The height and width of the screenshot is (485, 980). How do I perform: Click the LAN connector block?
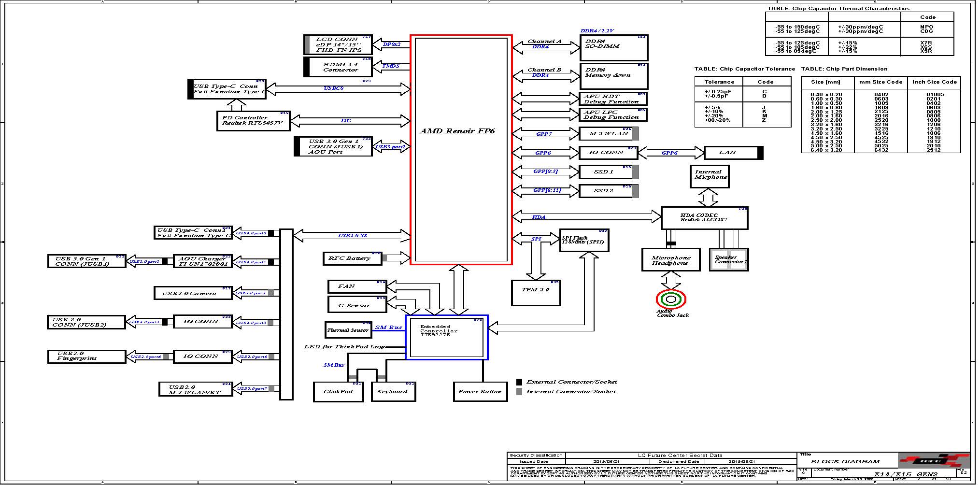coord(732,153)
